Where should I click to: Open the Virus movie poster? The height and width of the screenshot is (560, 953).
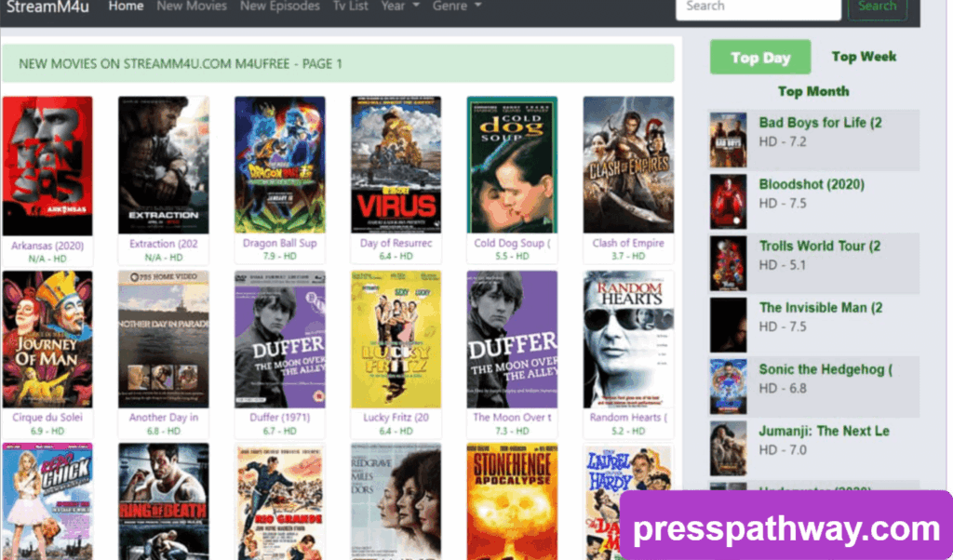pyautogui.click(x=396, y=165)
